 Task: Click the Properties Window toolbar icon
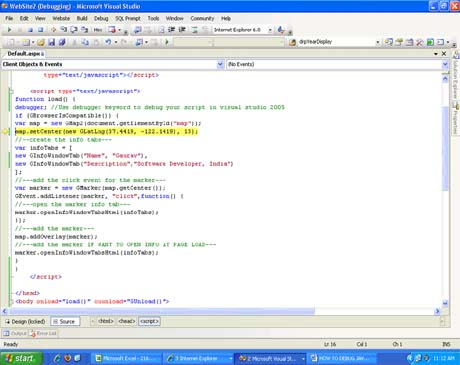point(399,42)
